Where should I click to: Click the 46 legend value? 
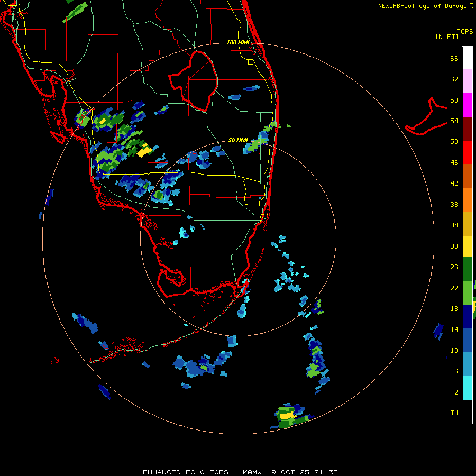pyautogui.click(x=454, y=163)
